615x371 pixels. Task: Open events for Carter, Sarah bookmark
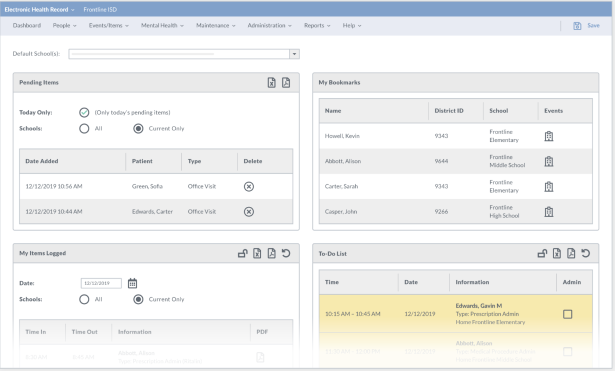coord(549,187)
